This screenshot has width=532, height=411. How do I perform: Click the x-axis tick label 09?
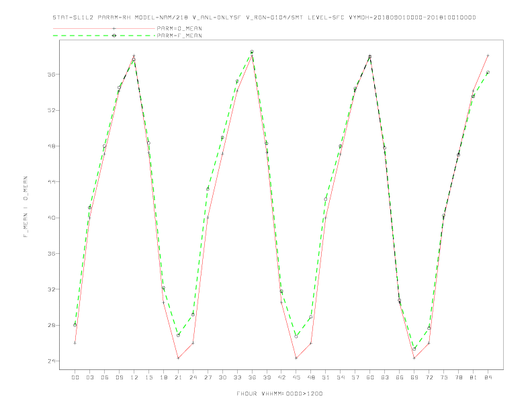point(119,377)
